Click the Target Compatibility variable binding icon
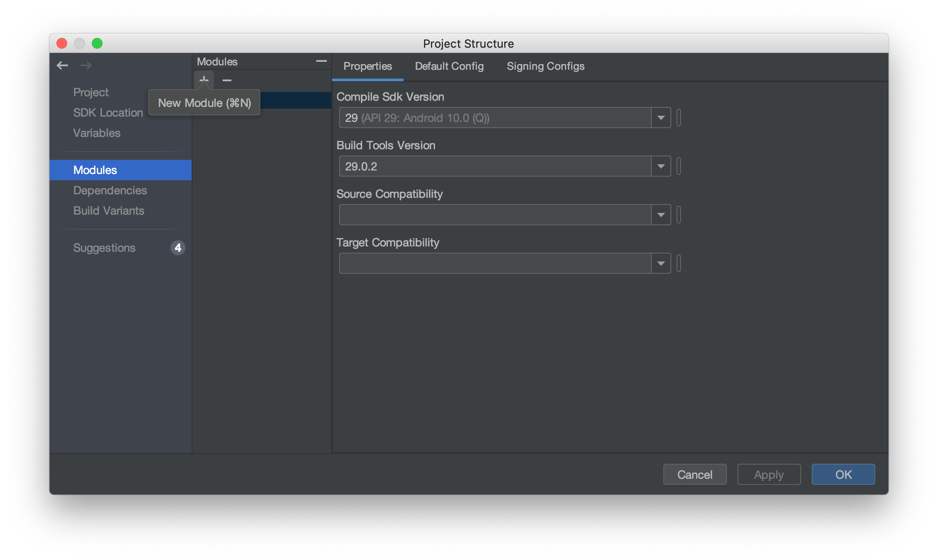 [x=679, y=263]
